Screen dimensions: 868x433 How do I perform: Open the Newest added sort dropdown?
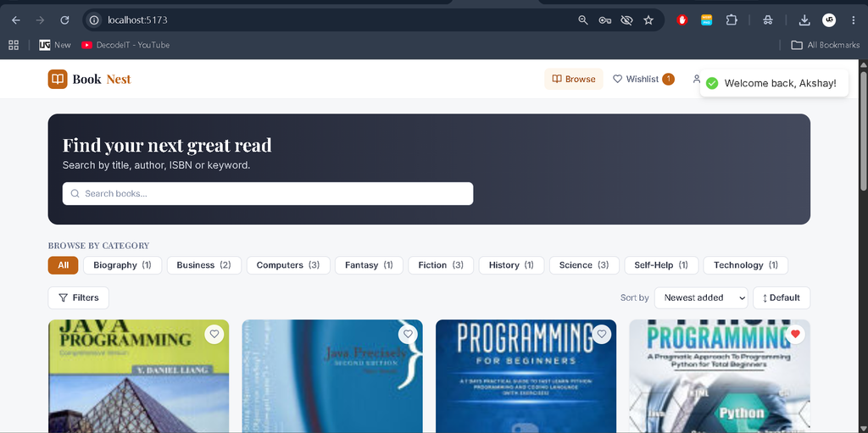701,298
